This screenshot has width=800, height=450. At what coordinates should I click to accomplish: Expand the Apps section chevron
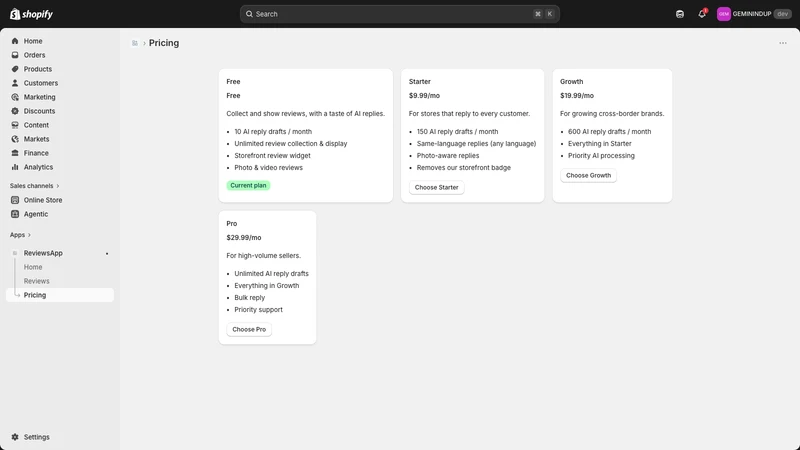pyautogui.click(x=29, y=235)
